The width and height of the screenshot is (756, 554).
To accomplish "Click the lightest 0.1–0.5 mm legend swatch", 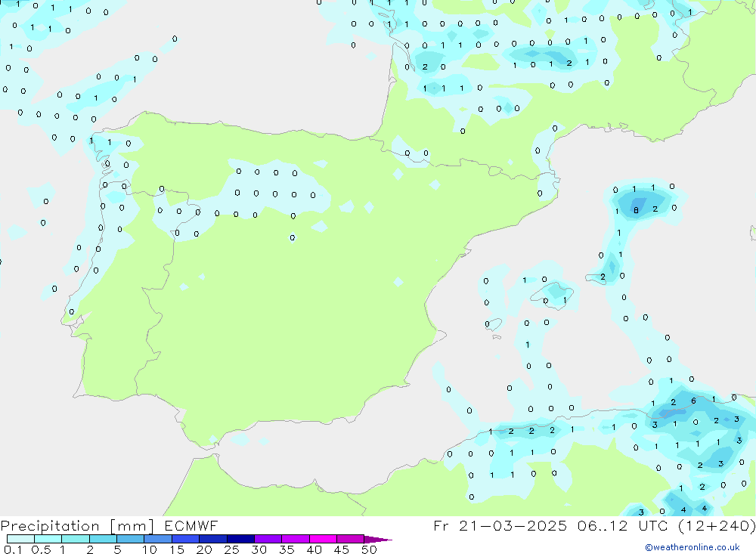I will pos(20,539).
